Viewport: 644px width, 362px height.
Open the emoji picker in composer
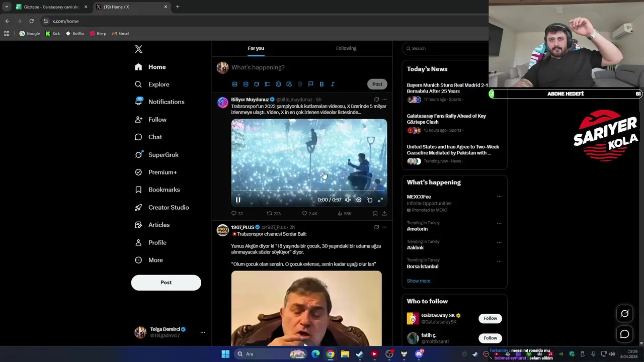[278, 84]
